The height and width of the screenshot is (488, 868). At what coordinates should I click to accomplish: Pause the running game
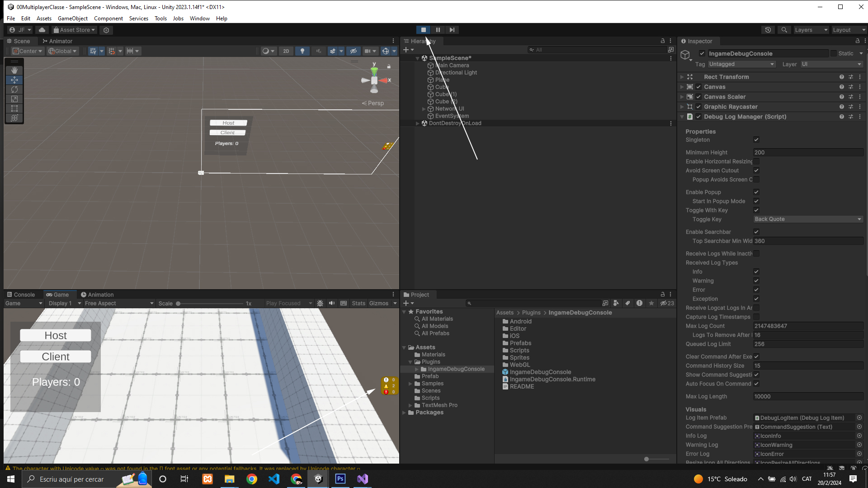click(x=438, y=30)
